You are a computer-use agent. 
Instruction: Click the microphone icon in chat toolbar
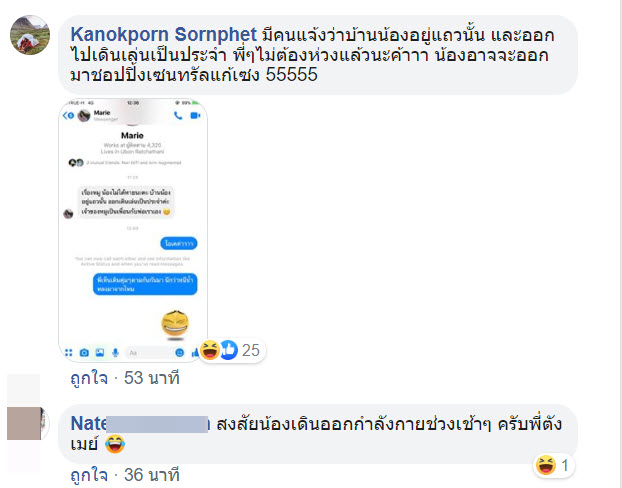[115, 352]
